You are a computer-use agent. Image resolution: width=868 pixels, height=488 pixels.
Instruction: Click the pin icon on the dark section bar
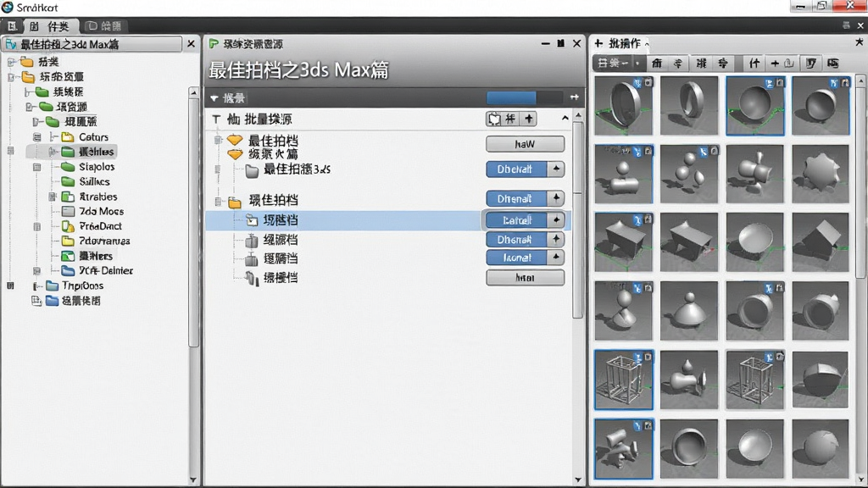pos(575,97)
